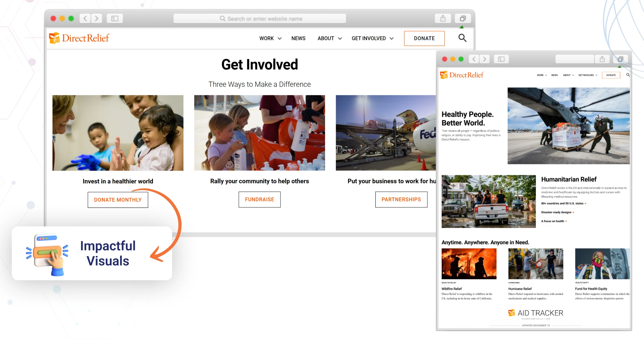Click the address bar search field in large window
This screenshot has width=644, height=340.
[260, 18]
